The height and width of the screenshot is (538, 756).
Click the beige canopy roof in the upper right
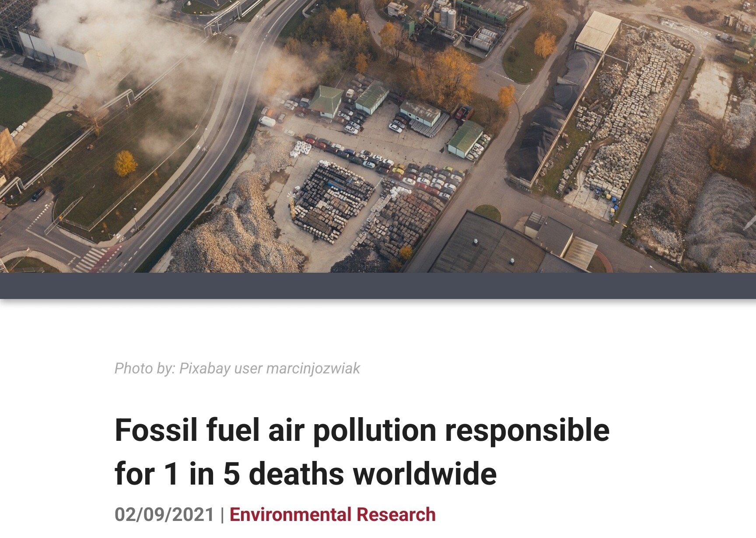[598, 32]
